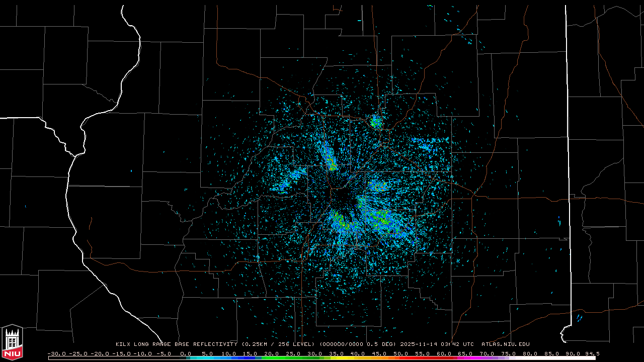Click the 10.0 scale label

tap(228, 353)
